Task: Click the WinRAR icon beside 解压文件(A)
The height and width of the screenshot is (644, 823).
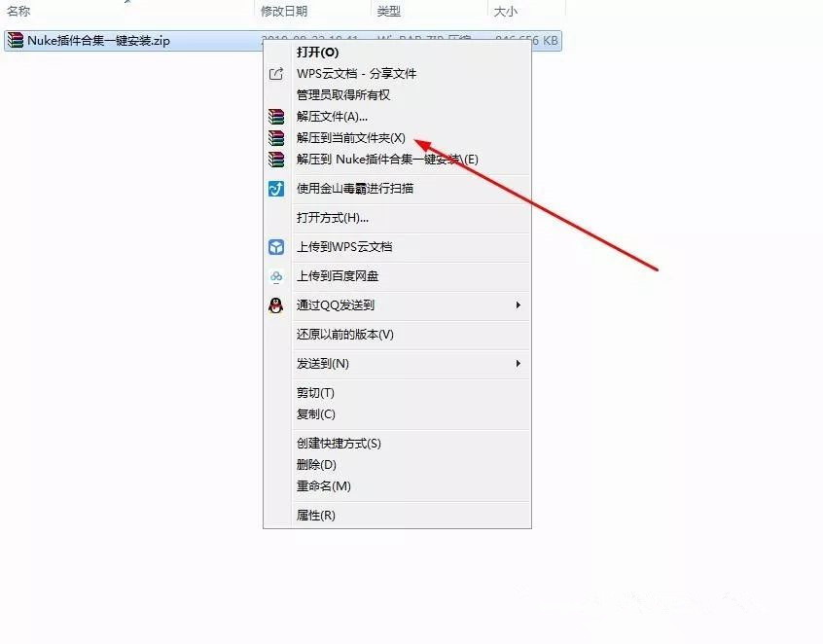Action: click(x=276, y=117)
